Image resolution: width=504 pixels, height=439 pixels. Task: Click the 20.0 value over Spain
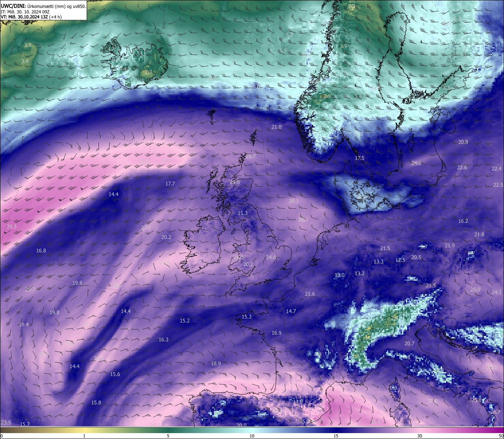click(x=241, y=425)
